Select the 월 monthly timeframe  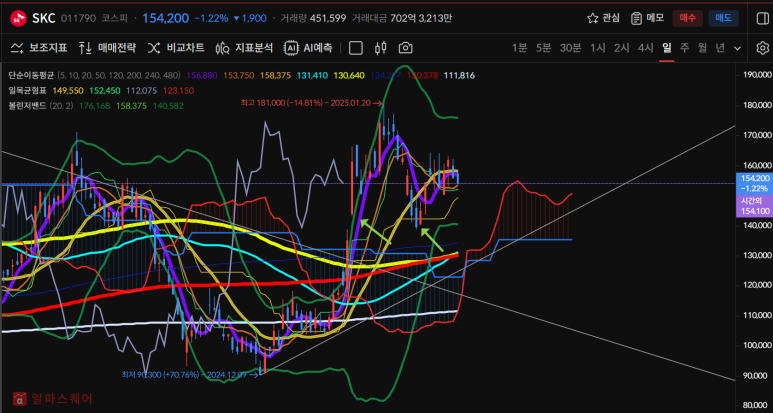[x=702, y=48]
